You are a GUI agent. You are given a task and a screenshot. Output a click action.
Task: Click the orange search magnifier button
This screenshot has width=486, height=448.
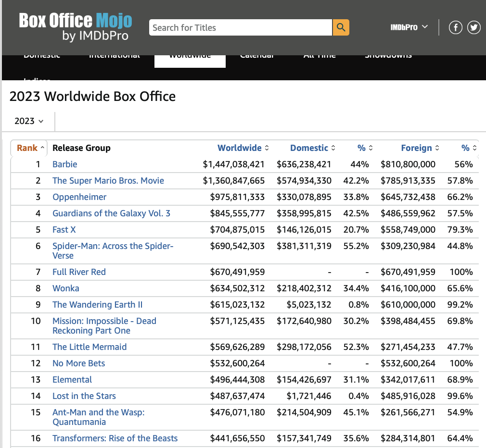[341, 27]
